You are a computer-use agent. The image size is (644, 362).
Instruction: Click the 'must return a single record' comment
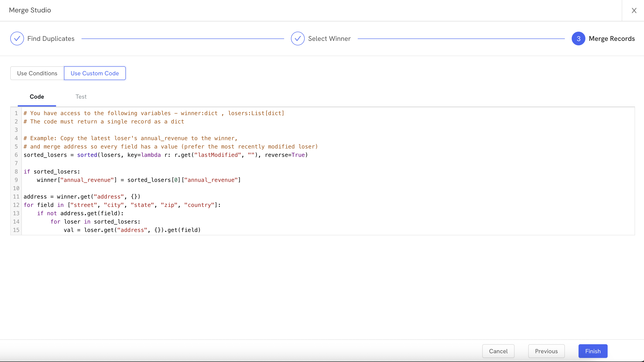tap(104, 122)
